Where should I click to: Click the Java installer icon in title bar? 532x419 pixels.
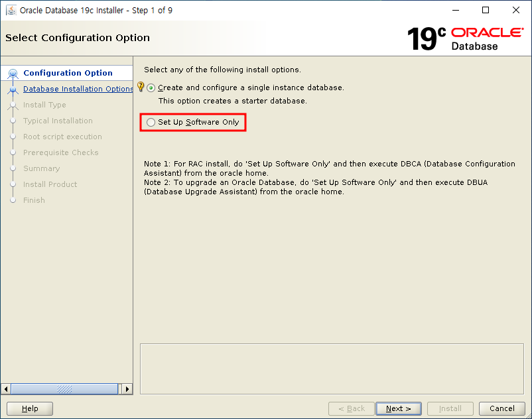pos(11,10)
